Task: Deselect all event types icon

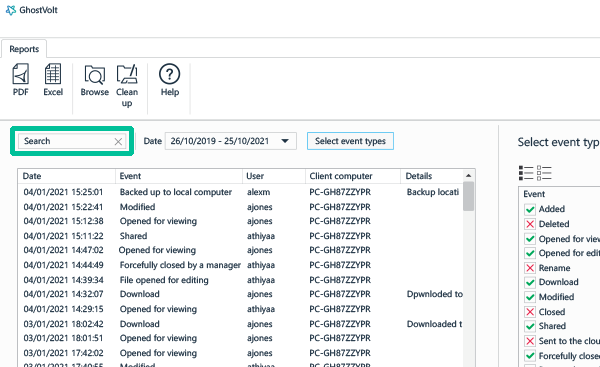Action: (x=544, y=173)
